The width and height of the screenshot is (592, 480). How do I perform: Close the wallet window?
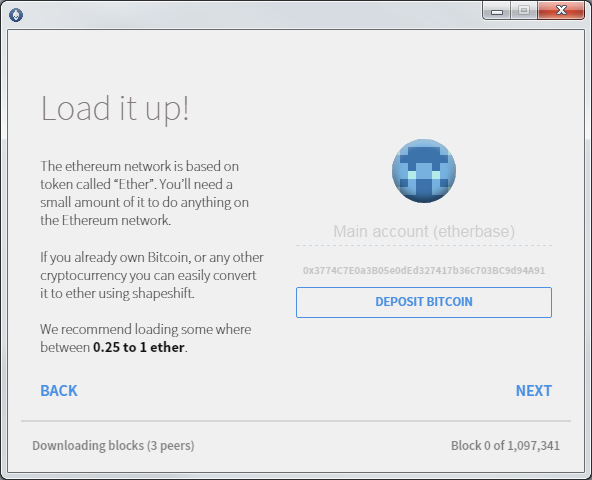pyautogui.click(x=561, y=11)
